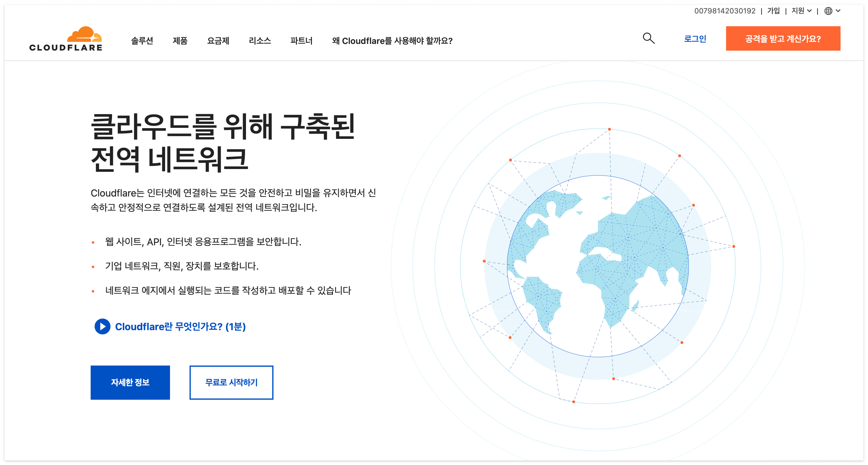
Task: Open the 제품 menu
Action: [x=180, y=41]
